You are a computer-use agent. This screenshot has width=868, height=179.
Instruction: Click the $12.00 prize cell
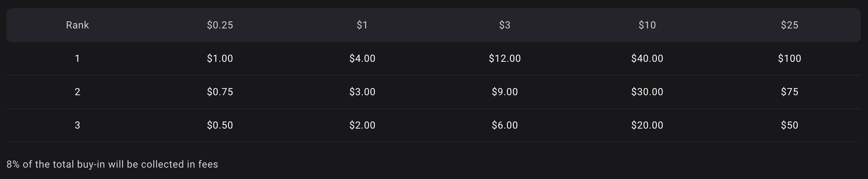pyautogui.click(x=504, y=59)
